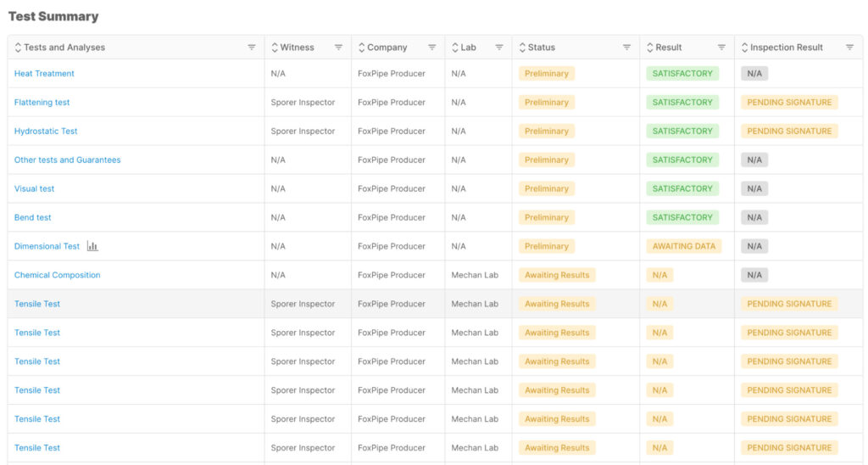Toggle sort arrows on Status column
The height and width of the screenshot is (465, 868).
(522, 48)
